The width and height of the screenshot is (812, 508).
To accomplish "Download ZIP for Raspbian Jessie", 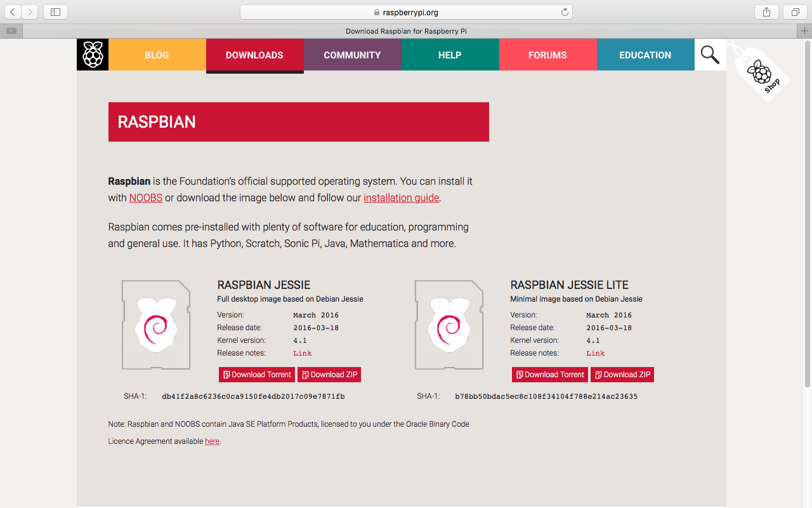I will click(329, 375).
